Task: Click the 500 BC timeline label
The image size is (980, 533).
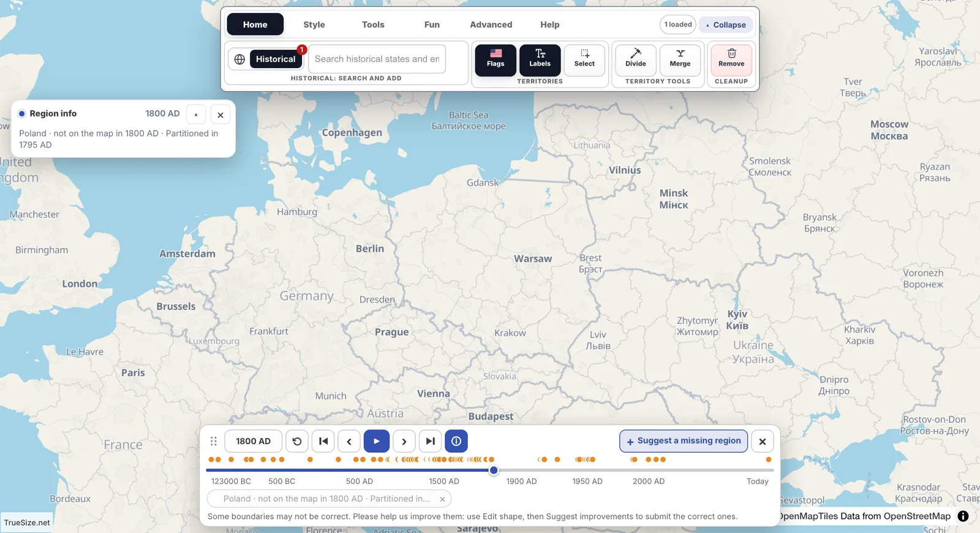Action: (282, 482)
